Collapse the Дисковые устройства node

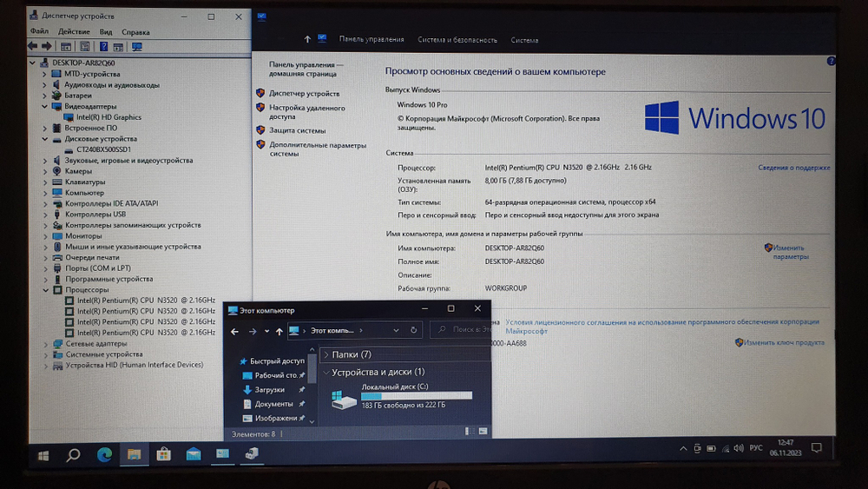point(44,139)
